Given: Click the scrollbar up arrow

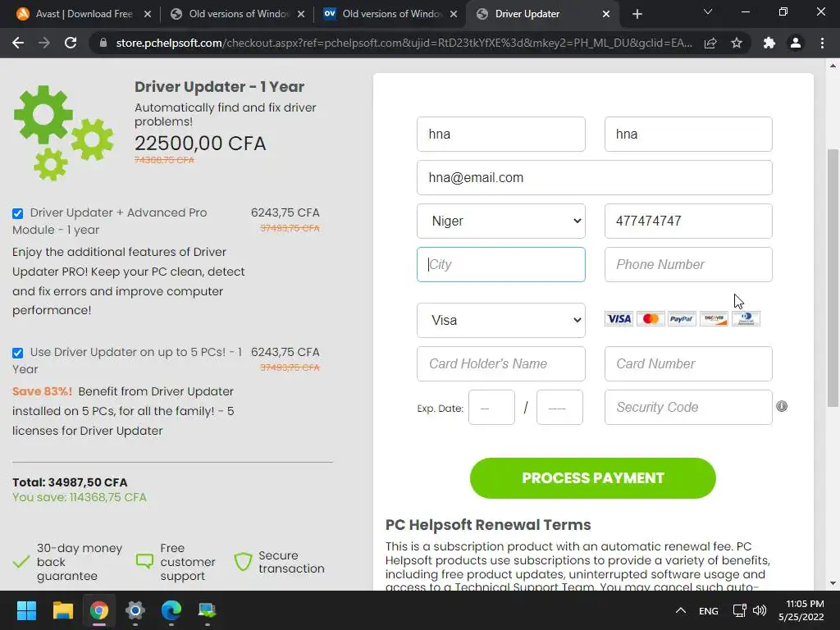Looking at the screenshot, I should [x=833, y=66].
